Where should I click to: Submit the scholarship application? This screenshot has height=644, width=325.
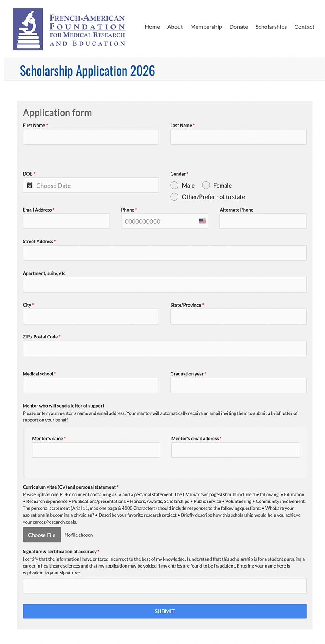[165, 611]
